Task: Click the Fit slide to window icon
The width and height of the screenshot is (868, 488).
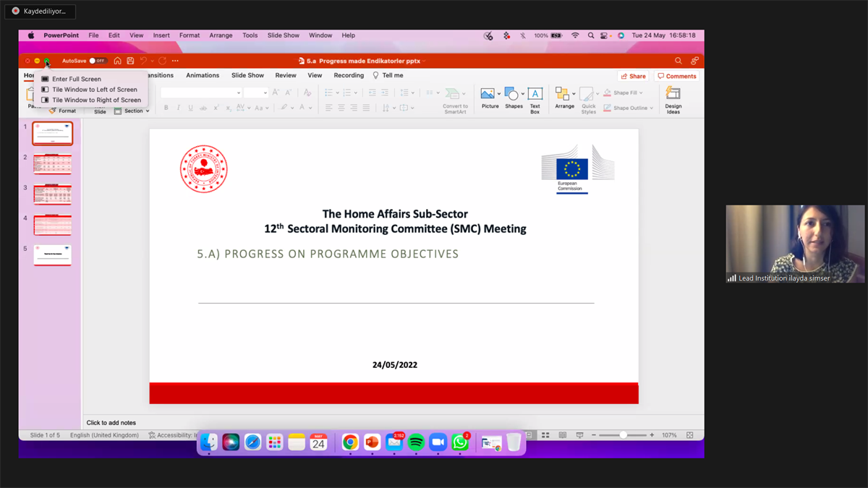Action: pyautogui.click(x=690, y=435)
